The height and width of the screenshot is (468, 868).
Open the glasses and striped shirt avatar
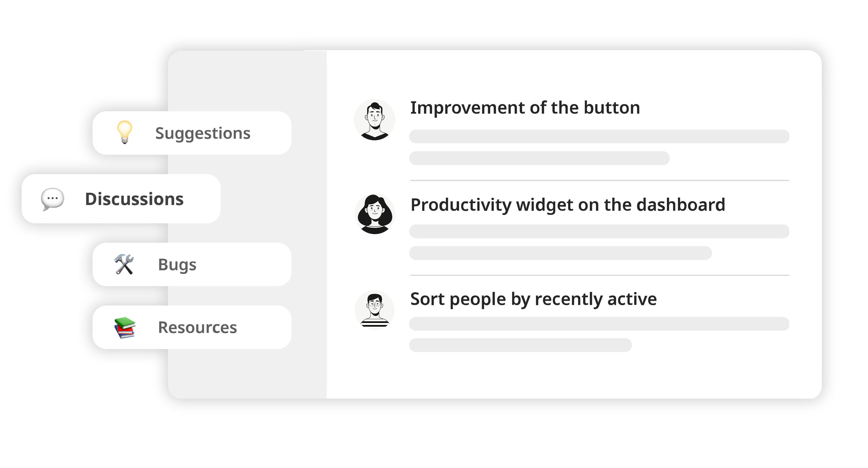click(374, 309)
